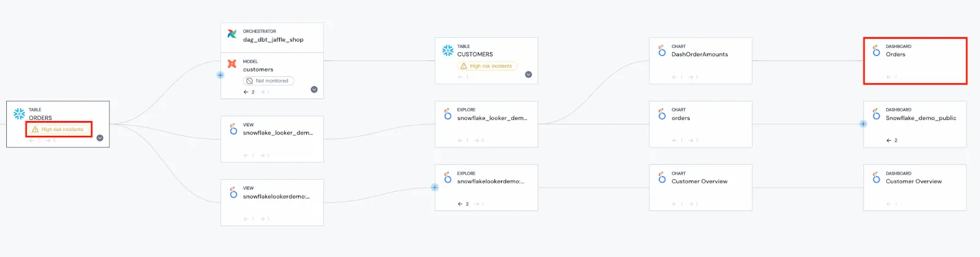Select the Customer Overview chart name
The width and height of the screenshot is (980, 257).
[x=699, y=182]
